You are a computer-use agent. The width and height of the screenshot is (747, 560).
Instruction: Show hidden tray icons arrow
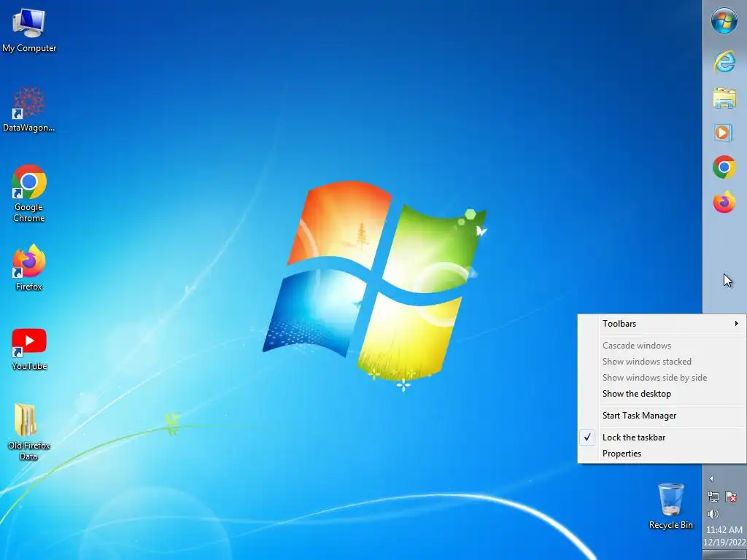tap(711, 478)
